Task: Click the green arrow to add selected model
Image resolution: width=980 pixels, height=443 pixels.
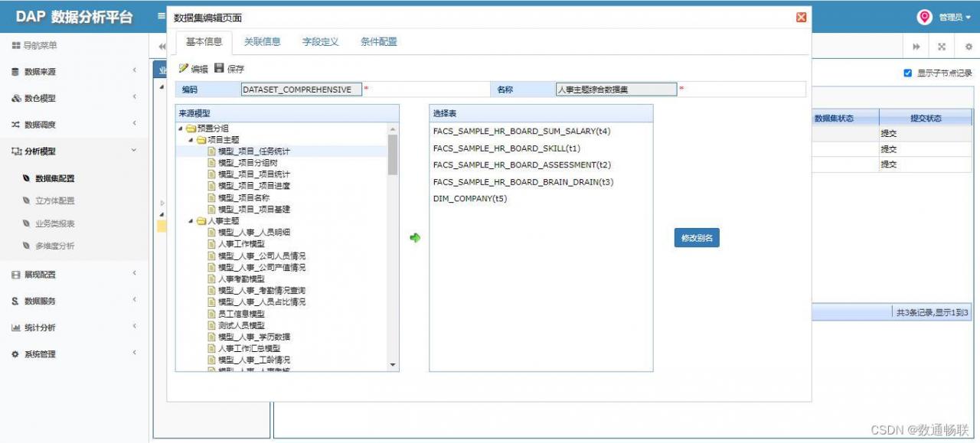Action: [415, 238]
